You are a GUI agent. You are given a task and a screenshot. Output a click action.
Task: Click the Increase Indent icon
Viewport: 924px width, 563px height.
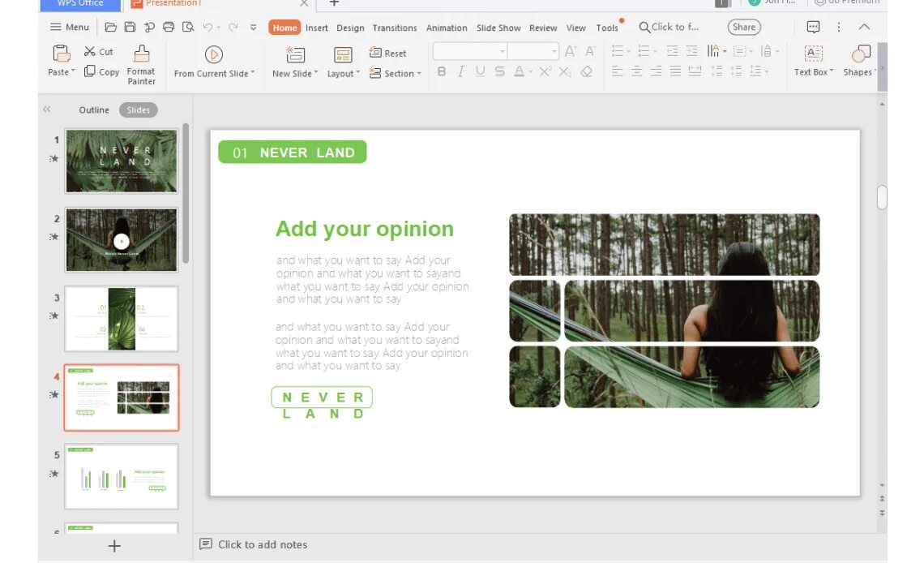click(691, 51)
